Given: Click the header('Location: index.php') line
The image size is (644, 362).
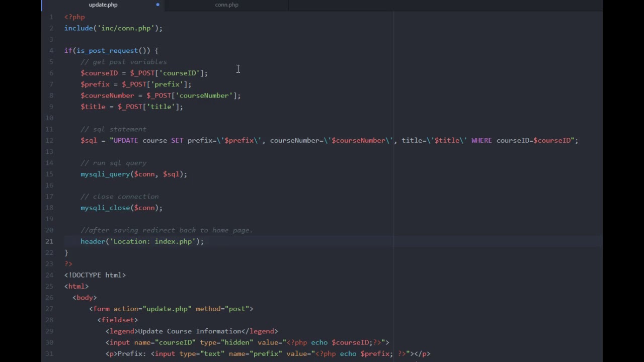Looking at the screenshot, I should coord(142,241).
